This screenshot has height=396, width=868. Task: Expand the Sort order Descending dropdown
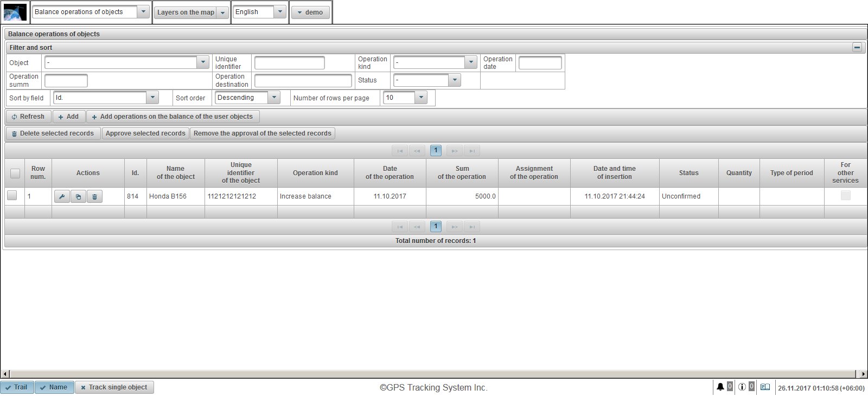coord(274,98)
